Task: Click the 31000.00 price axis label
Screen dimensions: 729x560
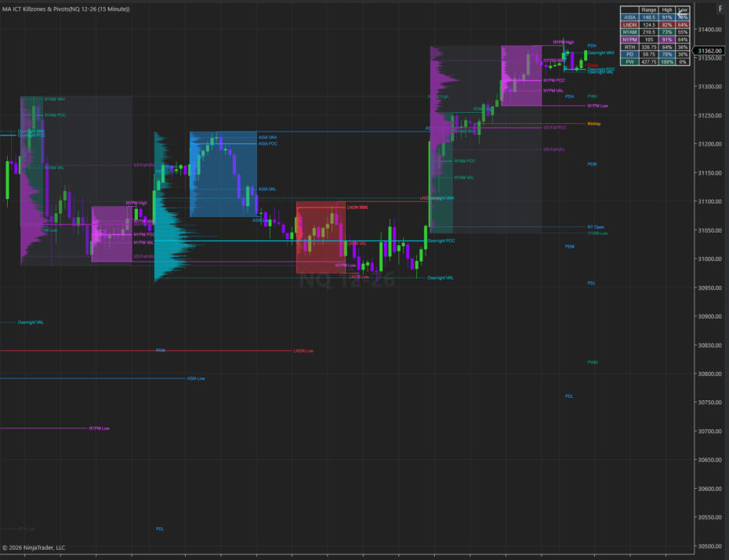Action: pyautogui.click(x=709, y=259)
